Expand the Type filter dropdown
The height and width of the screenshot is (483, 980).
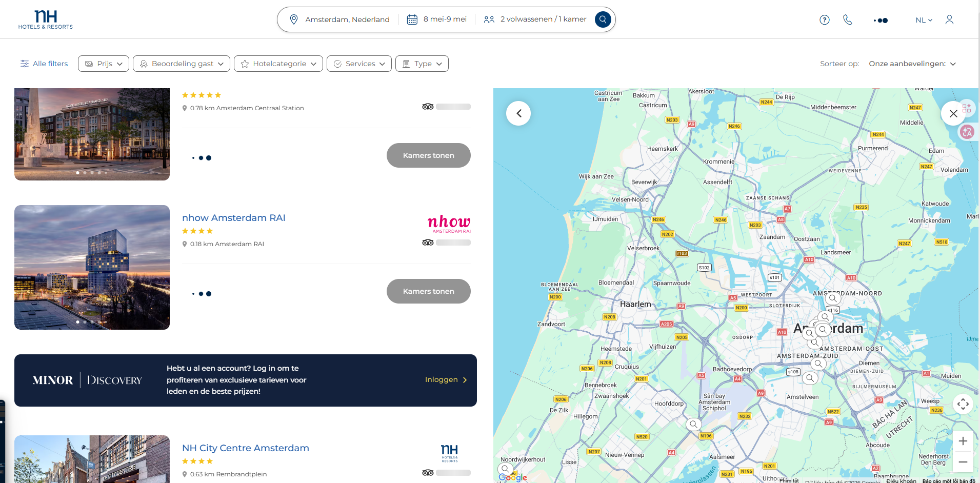tap(422, 64)
